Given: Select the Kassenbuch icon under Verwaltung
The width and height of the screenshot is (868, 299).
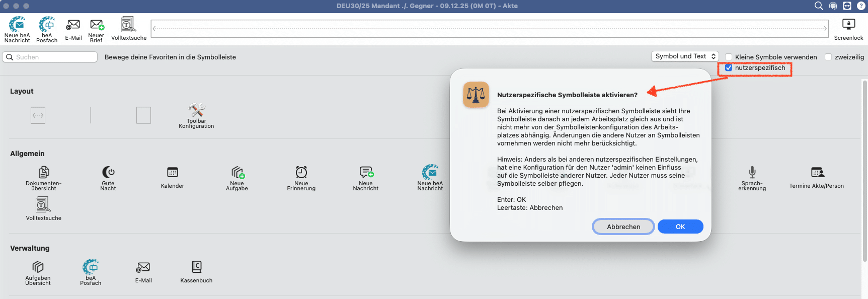Looking at the screenshot, I should (196, 267).
